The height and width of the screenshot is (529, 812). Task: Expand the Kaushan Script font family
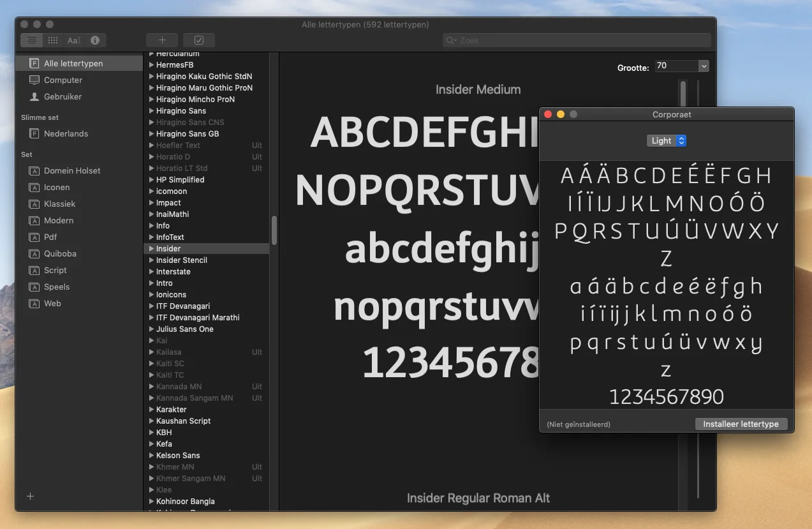coord(152,421)
